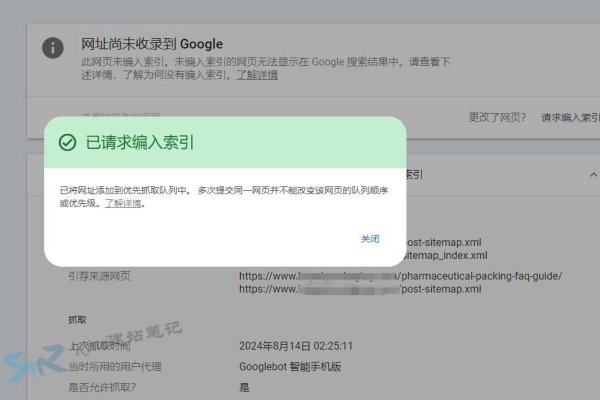Click the 更改了网页? text
The image size is (600, 400).
pyautogui.click(x=497, y=117)
